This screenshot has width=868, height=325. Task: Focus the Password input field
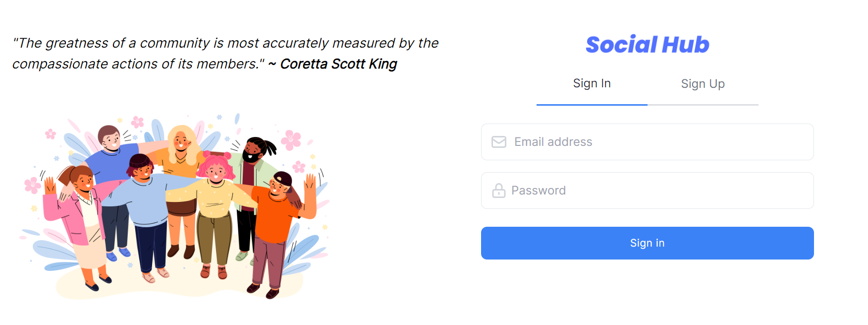pos(647,191)
